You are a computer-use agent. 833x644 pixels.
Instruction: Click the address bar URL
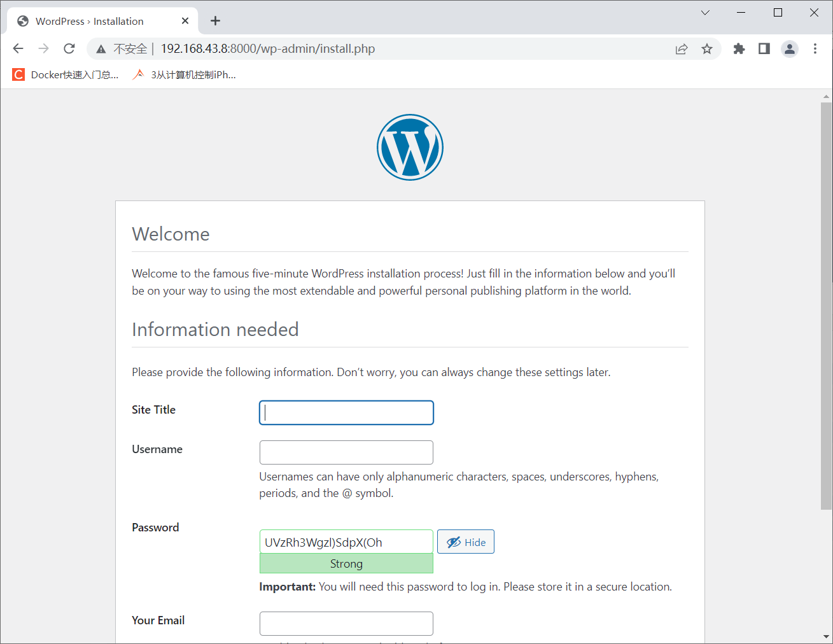pos(268,49)
